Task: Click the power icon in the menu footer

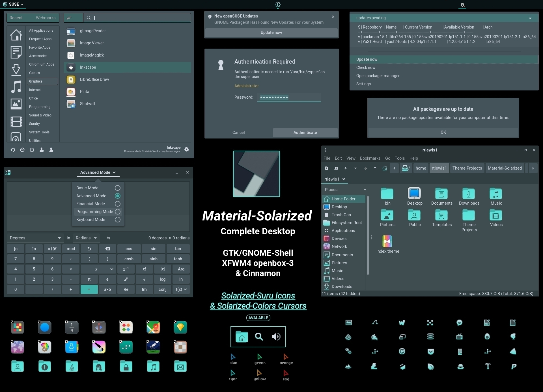Action: tap(32, 150)
